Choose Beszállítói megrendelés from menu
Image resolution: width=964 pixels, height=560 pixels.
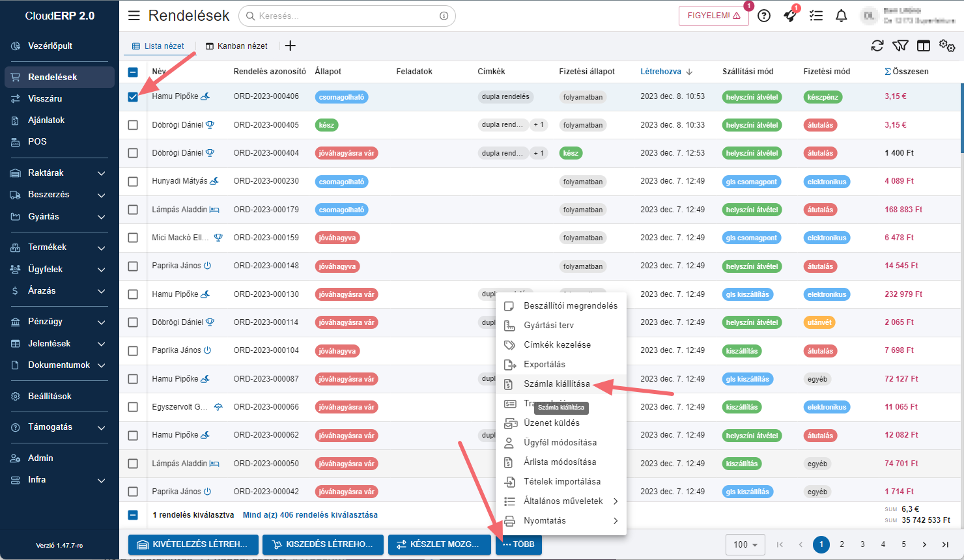pyautogui.click(x=561, y=305)
